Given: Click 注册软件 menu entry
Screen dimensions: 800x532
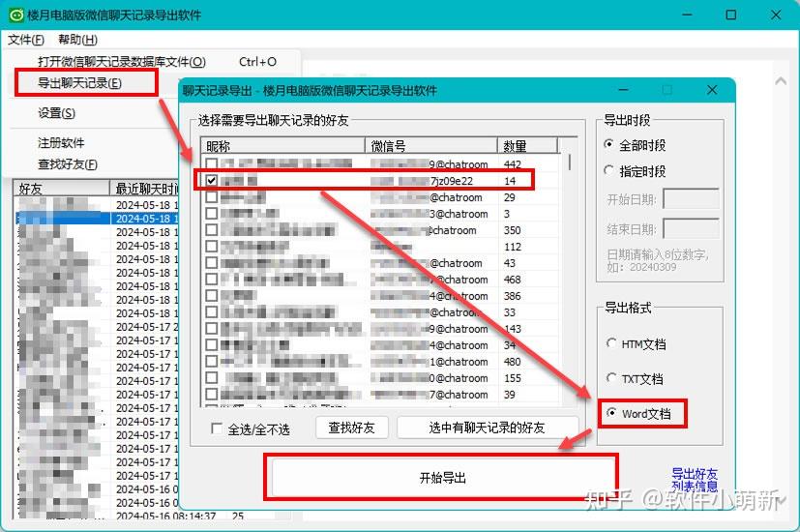Looking at the screenshot, I should point(61,143).
